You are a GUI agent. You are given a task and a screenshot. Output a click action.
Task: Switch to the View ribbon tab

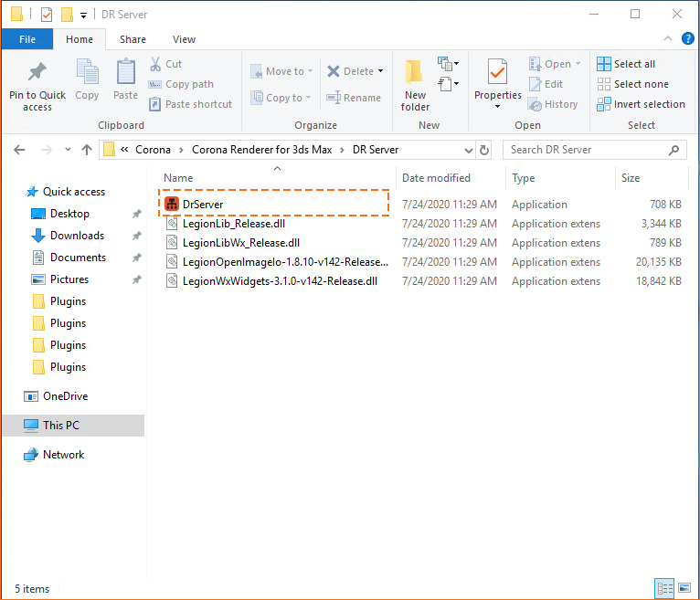[x=184, y=39]
